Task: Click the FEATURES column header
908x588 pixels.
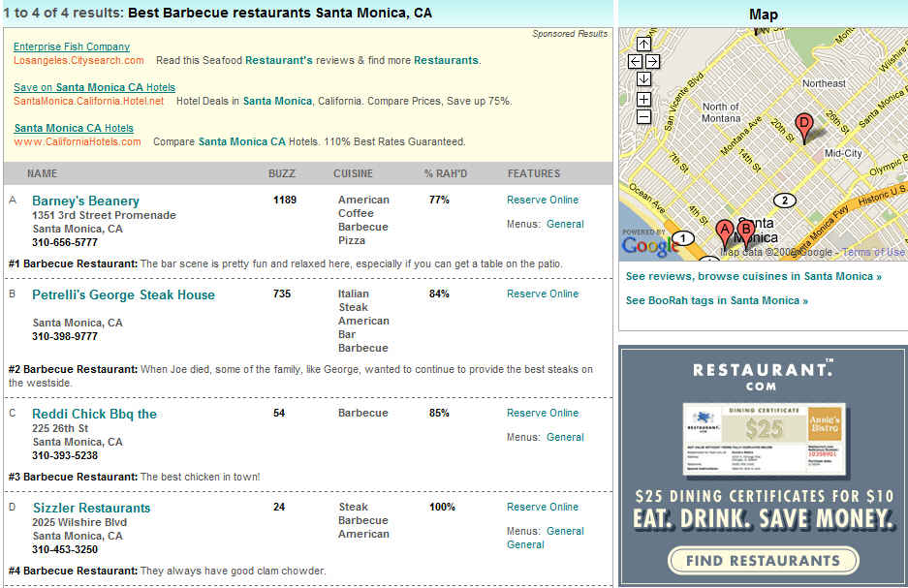Action: (534, 173)
